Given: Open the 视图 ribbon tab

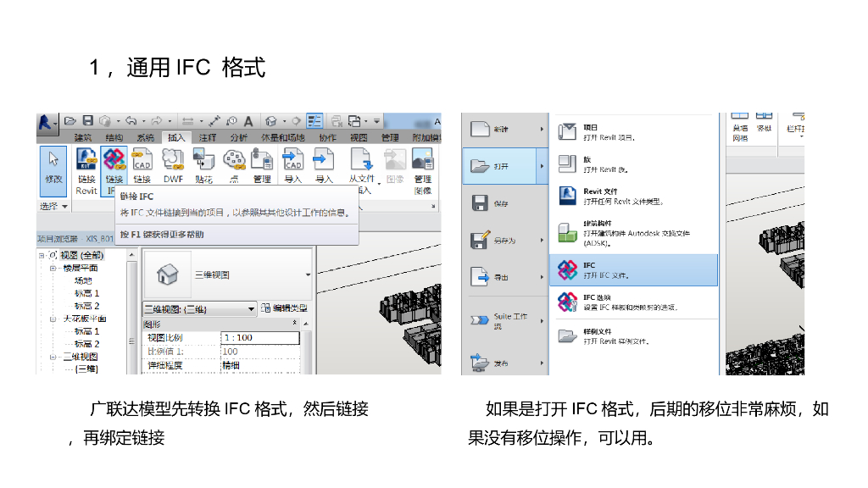Looking at the screenshot, I should click(x=359, y=137).
